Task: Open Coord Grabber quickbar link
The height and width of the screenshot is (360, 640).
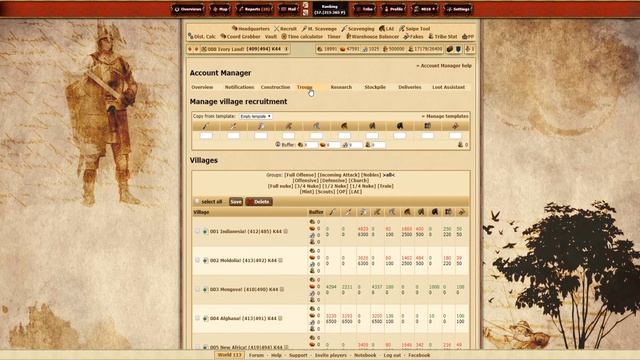Action: [240, 36]
